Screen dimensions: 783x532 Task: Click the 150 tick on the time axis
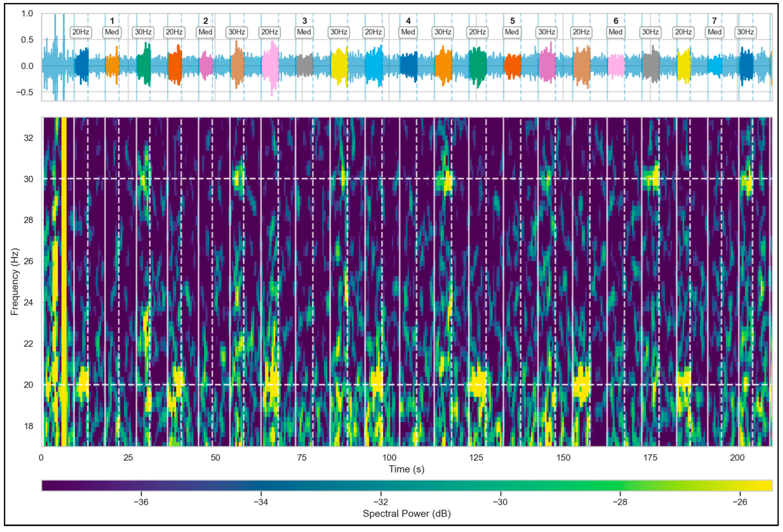click(563, 458)
